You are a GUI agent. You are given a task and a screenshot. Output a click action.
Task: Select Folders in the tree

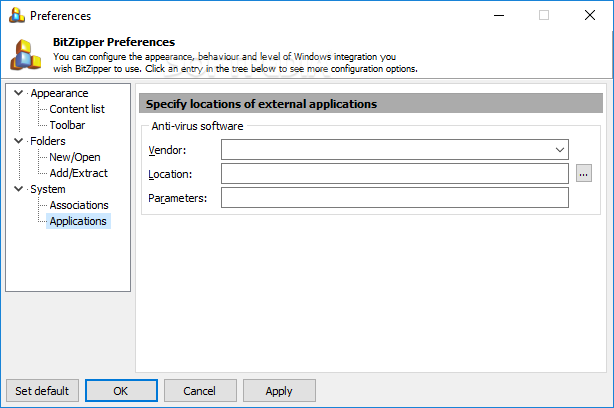click(48, 141)
